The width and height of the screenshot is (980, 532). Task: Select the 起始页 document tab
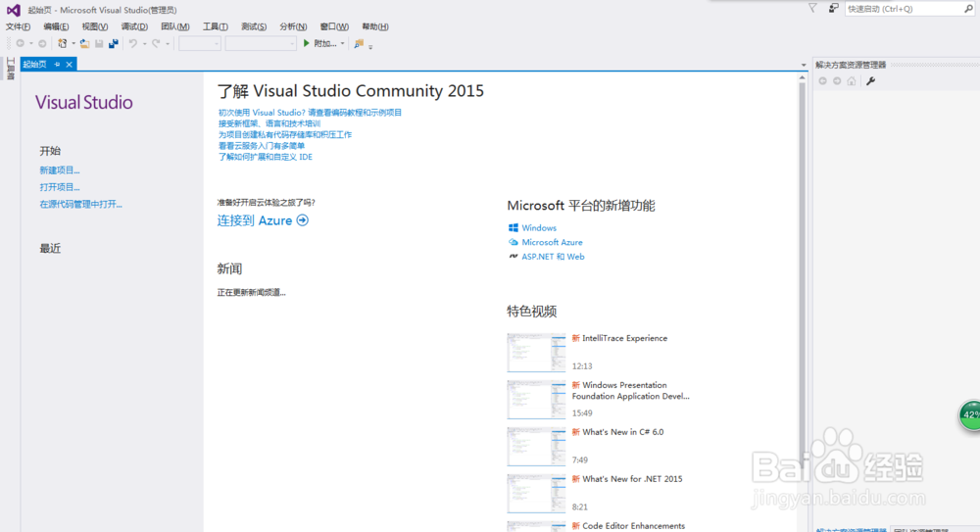click(x=35, y=65)
